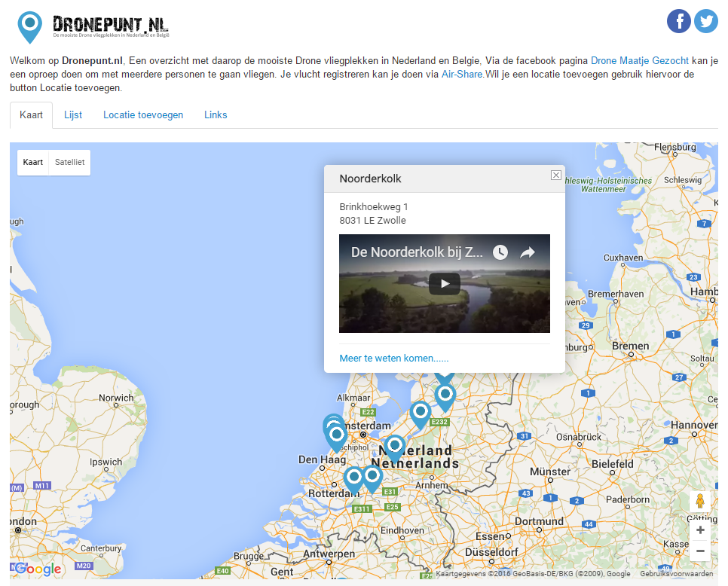The height and width of the screenshot is (586, 728).
Task: Switch to the Kaart tab
Action: point(31,115)
